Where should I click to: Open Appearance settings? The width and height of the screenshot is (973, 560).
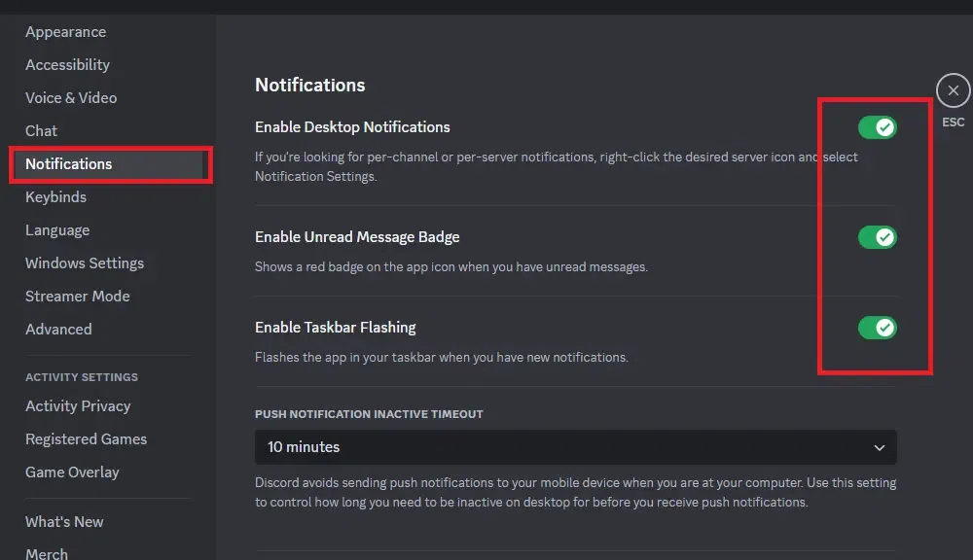(65, 32)
